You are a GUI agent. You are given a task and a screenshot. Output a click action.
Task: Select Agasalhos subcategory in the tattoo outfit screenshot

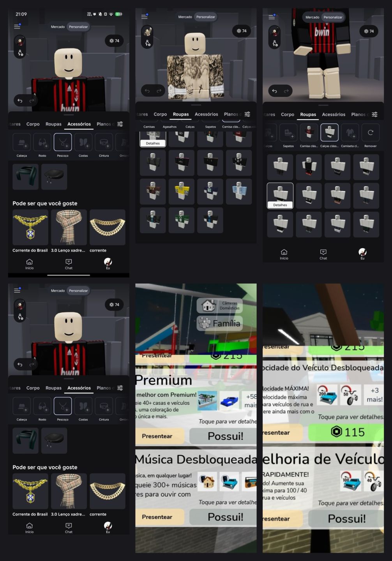pos(170,127)
